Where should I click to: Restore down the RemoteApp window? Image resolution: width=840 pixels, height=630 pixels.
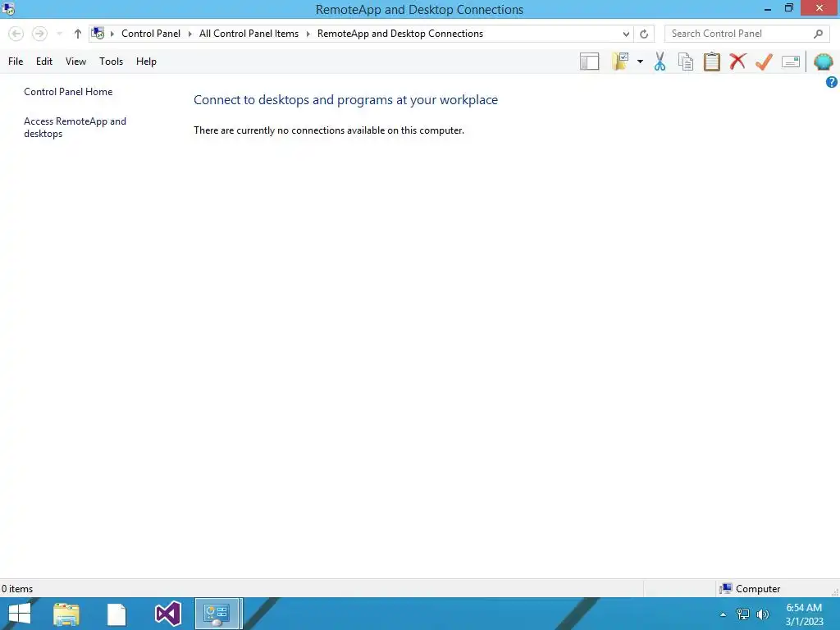[x=788, y=8]
